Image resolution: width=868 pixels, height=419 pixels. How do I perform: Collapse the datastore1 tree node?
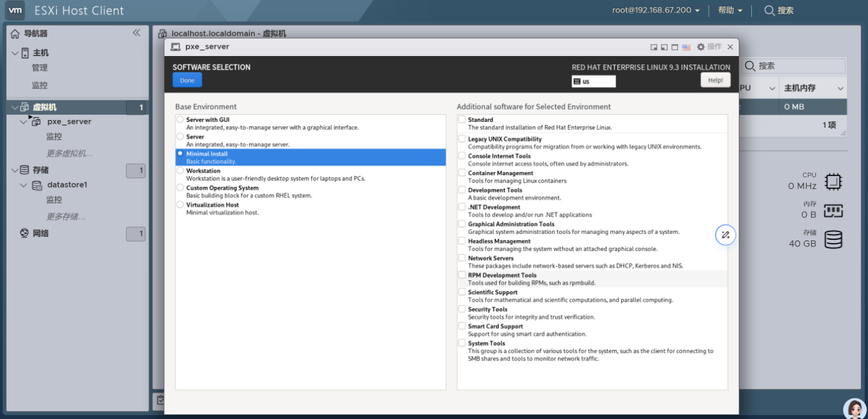24,185
